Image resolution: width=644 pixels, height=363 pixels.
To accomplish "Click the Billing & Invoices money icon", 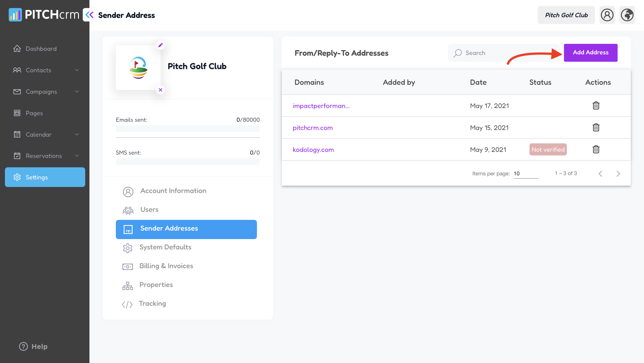I will 127,267.
